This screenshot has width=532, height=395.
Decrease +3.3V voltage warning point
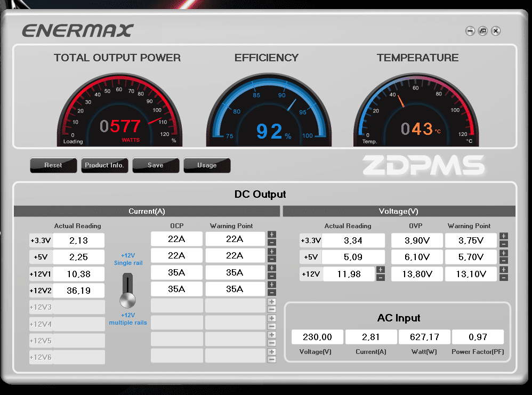coord(504,244)
